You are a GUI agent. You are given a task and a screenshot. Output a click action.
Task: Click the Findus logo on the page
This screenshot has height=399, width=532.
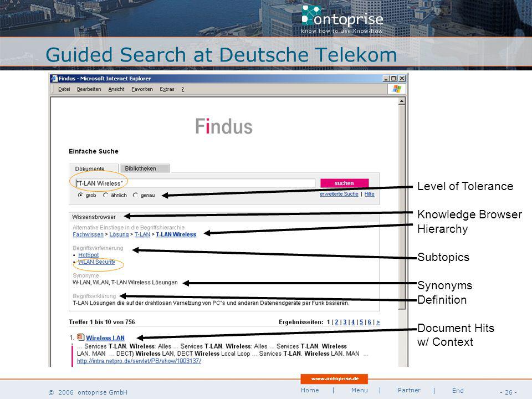[224, 126]
